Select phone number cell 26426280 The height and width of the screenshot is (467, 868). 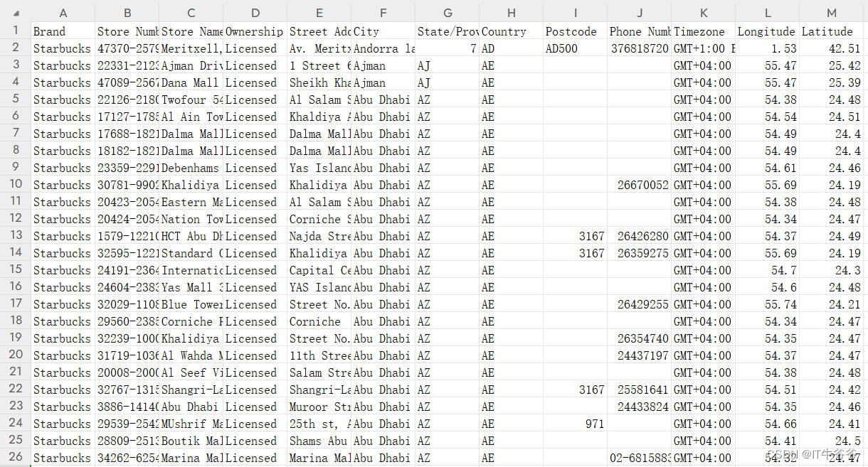tap(639, 236)
